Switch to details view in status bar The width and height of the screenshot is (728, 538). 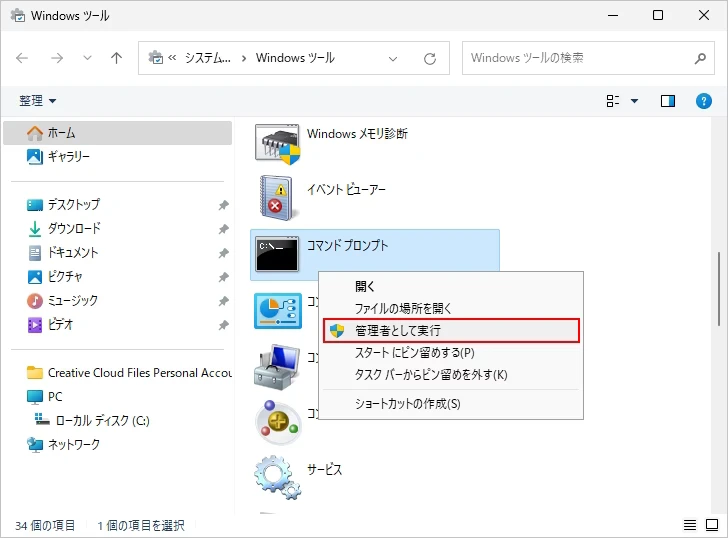coord(689,525)
